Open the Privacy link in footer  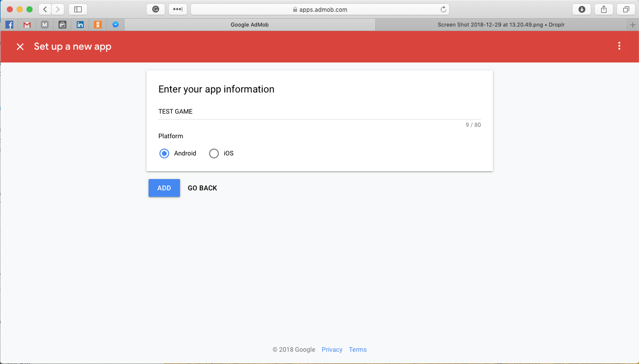(x=332, y=350)
